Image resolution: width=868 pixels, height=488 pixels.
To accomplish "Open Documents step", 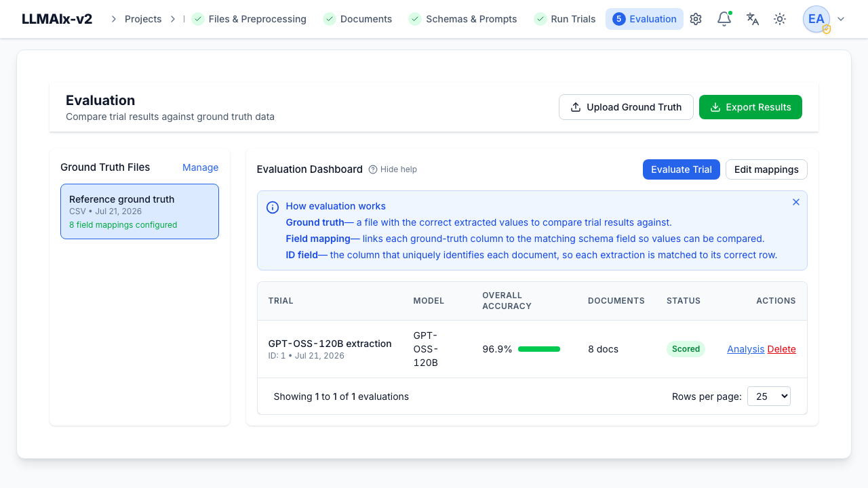I will tap(357, 19).
